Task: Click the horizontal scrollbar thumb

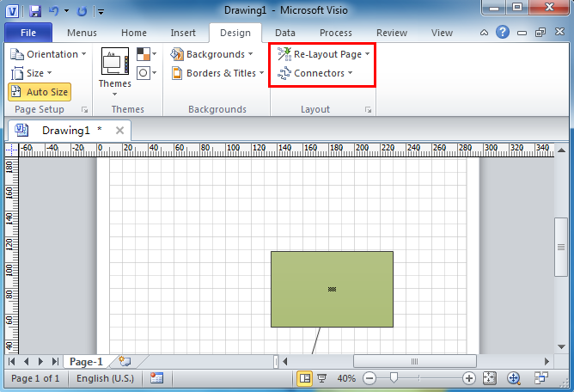Action: pyautogui.click(x=415, y=362)
